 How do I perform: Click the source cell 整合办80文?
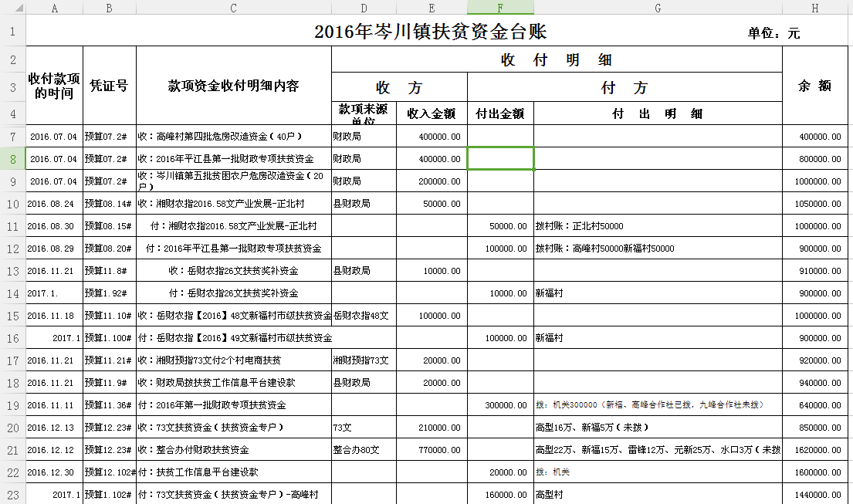pos(364,449)
